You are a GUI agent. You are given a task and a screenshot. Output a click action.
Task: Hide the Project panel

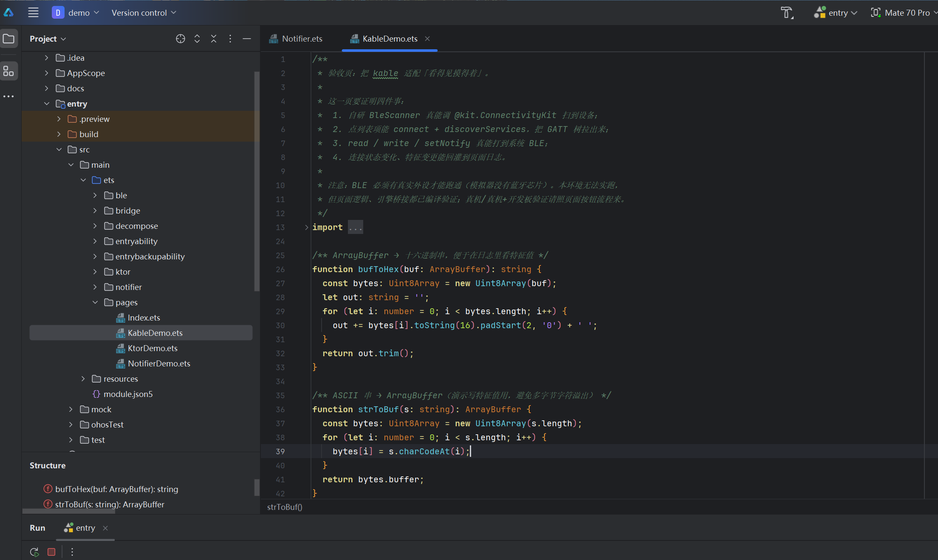tap(247, 39)
